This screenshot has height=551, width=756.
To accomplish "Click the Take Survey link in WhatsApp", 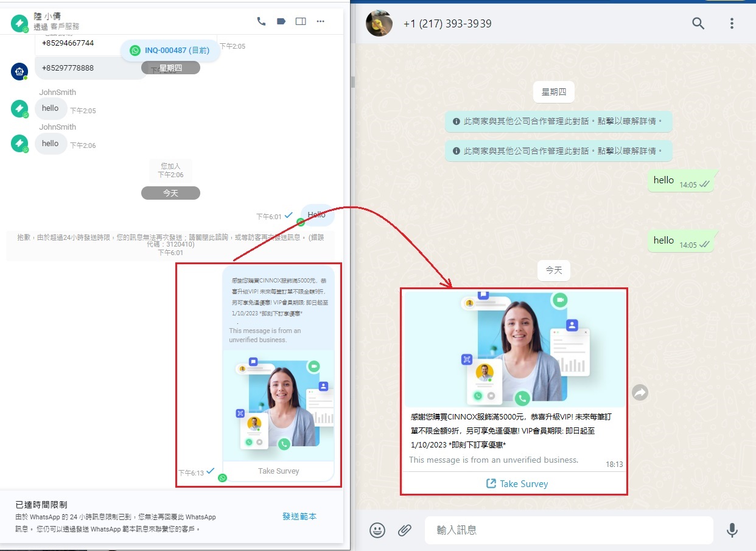I will tap(517, 484).
